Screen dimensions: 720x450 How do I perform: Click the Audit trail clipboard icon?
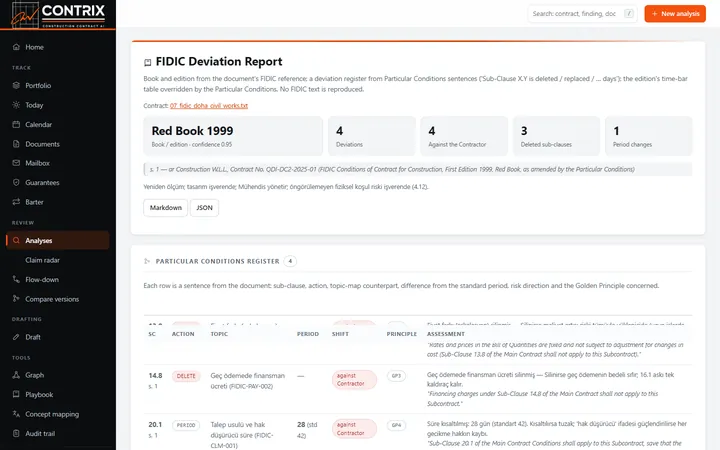tap(16, 433)
